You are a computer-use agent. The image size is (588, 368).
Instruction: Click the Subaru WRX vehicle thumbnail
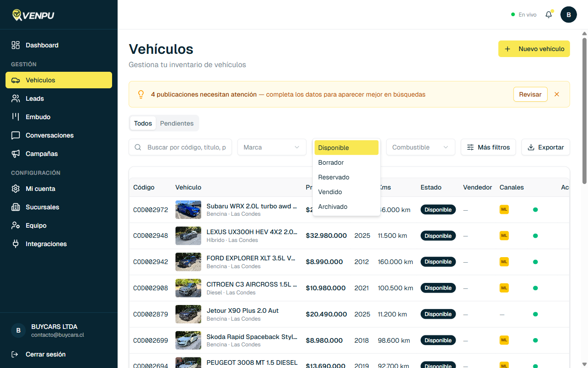(188, 209)
